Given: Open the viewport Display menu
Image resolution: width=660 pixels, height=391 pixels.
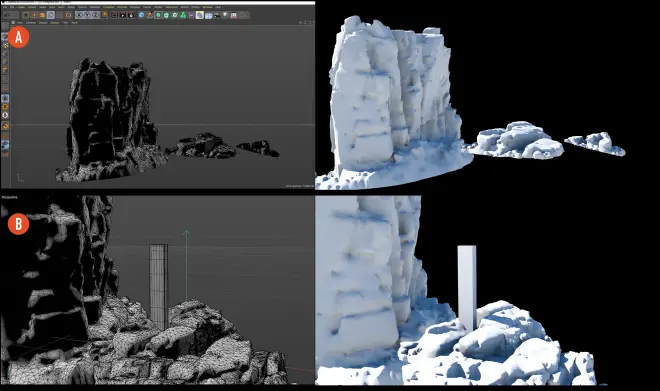Looking at the screenshot, I should coord(43,22).
